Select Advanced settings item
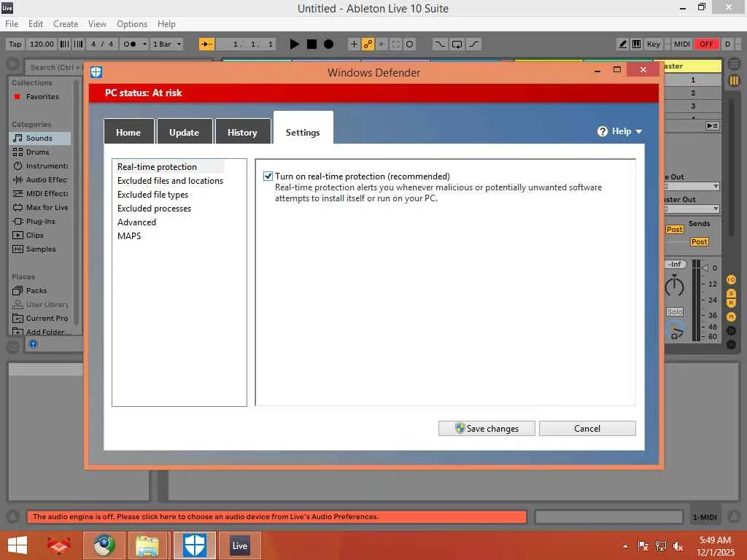 coord(136,222)
